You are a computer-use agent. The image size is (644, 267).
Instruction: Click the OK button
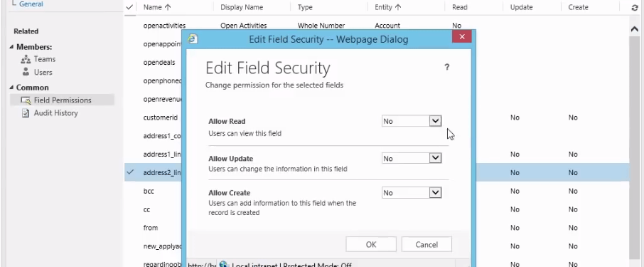tap(371, 244)
